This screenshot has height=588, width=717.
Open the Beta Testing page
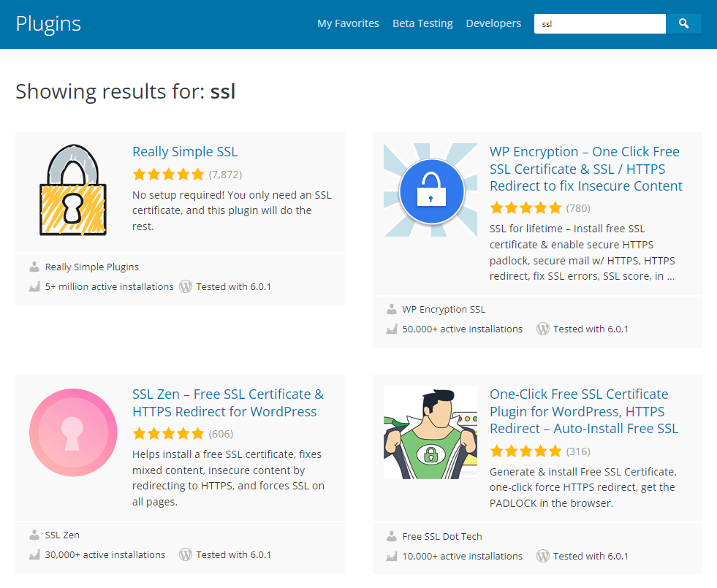(422, 23)
